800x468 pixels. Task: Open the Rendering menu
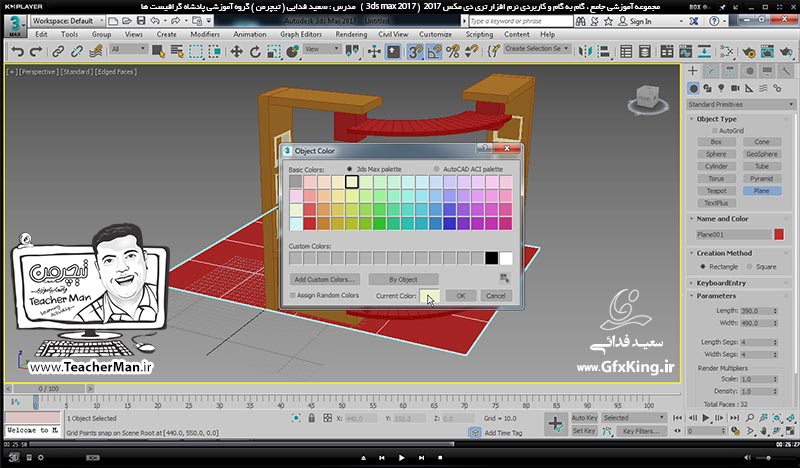click(351, 34)
